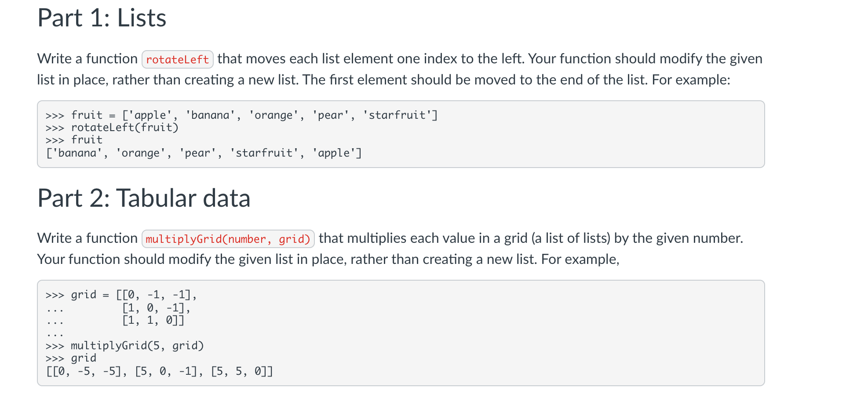This screenshot has height=395, width=868.
Task: Click the rotated fruit output line
Action: 204,153
